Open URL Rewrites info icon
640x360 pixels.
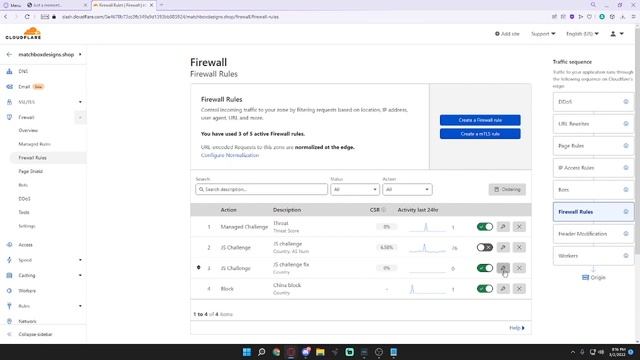coord(626,124)
